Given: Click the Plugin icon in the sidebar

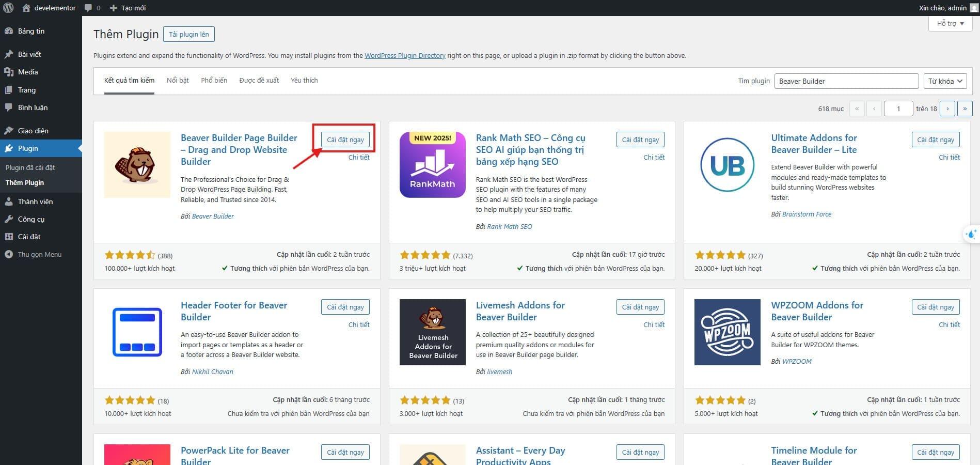Looking at the screenshot, I should click(9, 148).
